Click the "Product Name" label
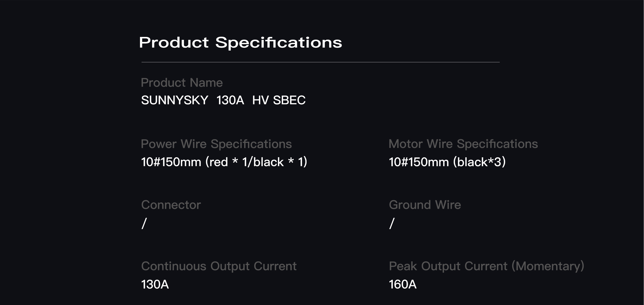 tap(182, 83)
